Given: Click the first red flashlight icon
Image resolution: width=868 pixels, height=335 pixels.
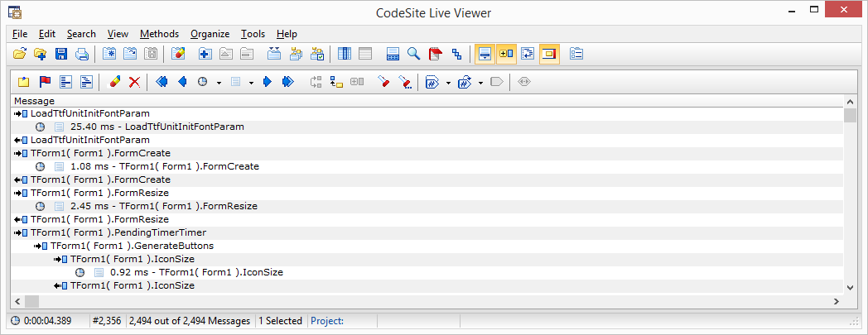Looking at the screenshot, I should [383, 82].
